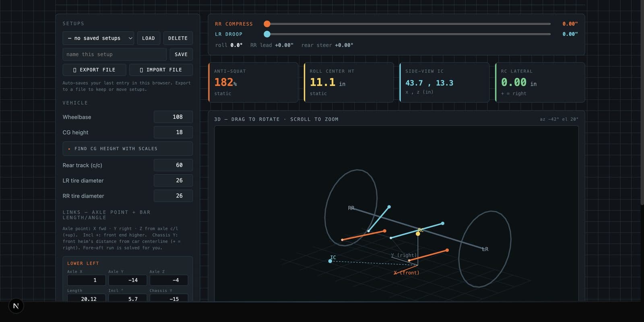Click the RR tire diameter field

[x=173, y=196]
